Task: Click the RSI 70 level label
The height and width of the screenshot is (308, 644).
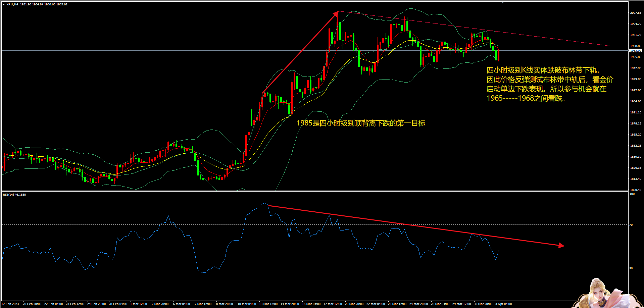Action: click(631, 225)
